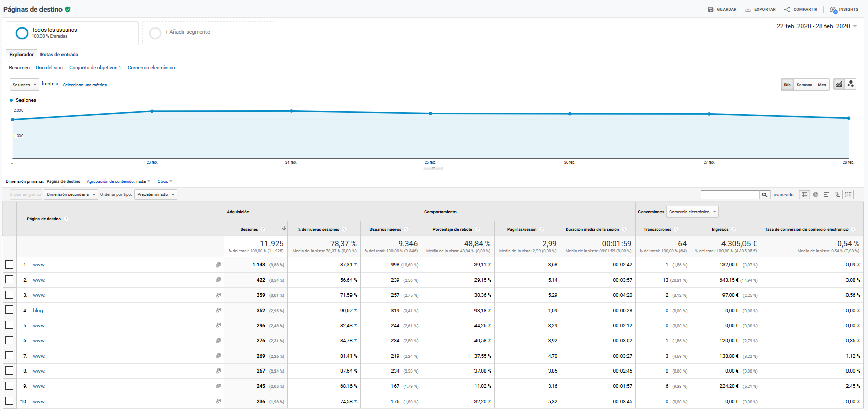
Task: Check the row 8 checkbox
Action: click(9, 371)
